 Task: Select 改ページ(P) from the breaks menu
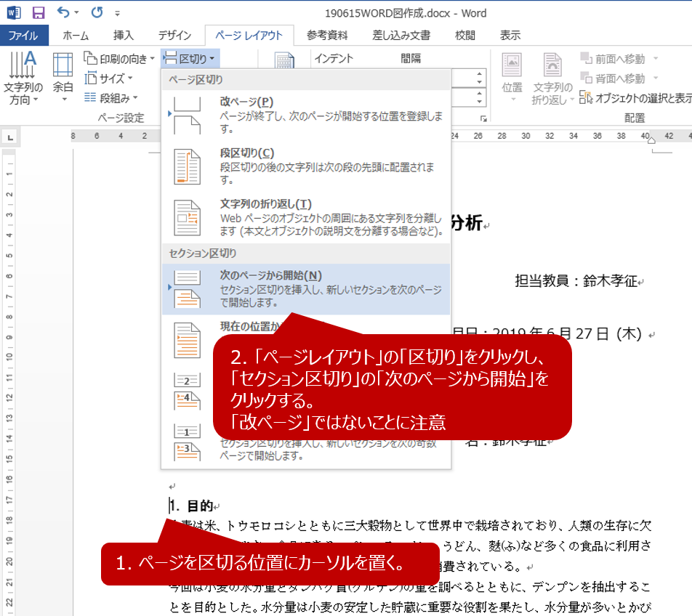pyautogui.click(x=305, y=115)
